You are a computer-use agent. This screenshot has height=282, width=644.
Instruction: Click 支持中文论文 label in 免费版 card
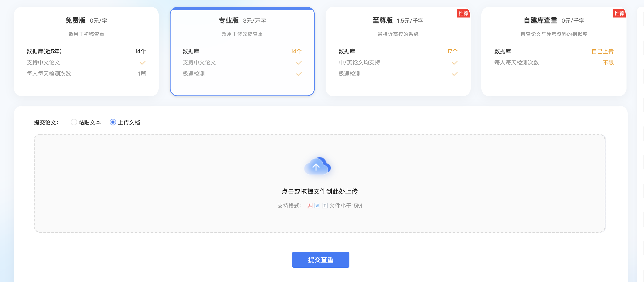(43, 63)
